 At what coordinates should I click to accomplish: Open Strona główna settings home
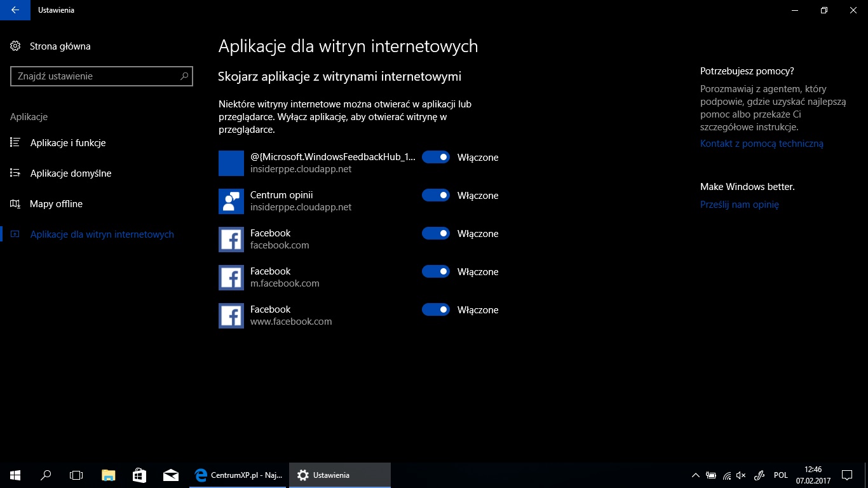[51, 46]
